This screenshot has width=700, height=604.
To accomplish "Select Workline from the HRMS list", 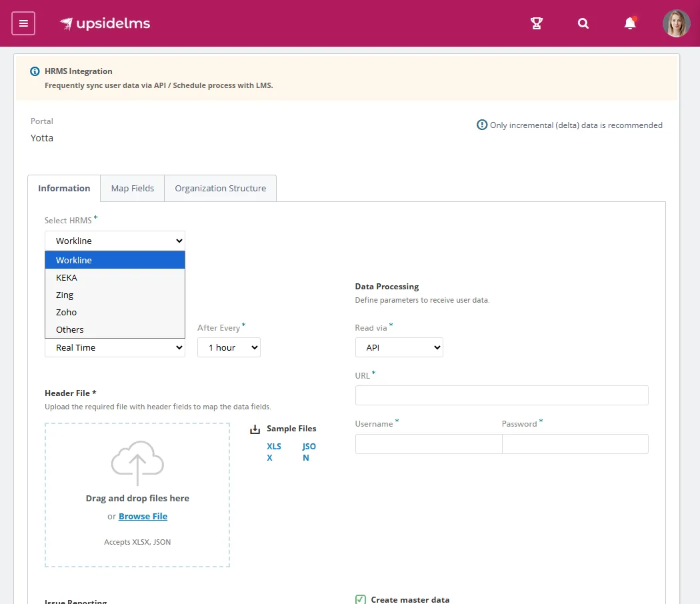I will (x=115, y=260).
